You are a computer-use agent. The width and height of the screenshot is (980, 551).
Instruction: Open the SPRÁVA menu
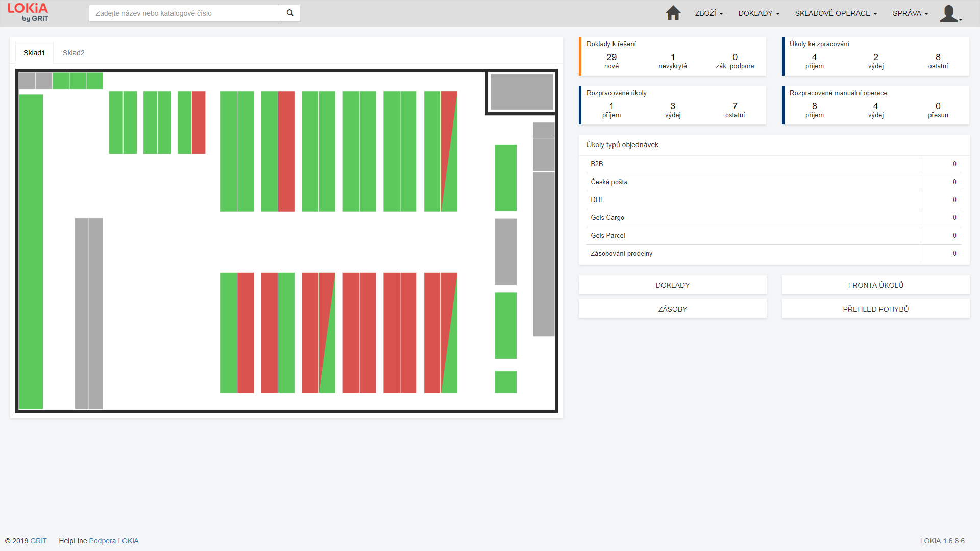[910, 13]
